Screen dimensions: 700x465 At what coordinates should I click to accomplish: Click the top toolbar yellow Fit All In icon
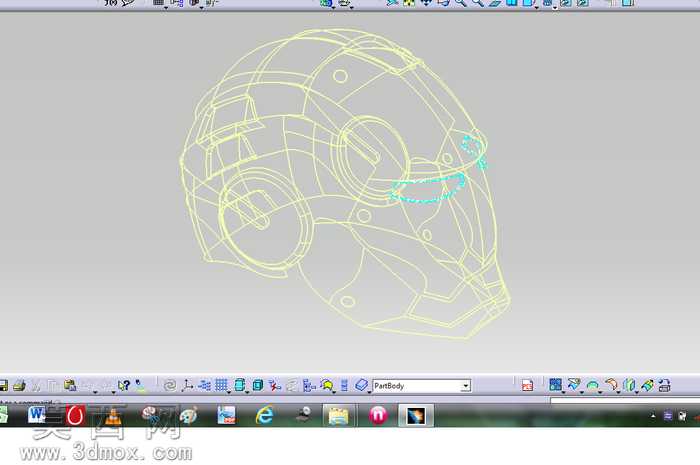pos(409,3)
